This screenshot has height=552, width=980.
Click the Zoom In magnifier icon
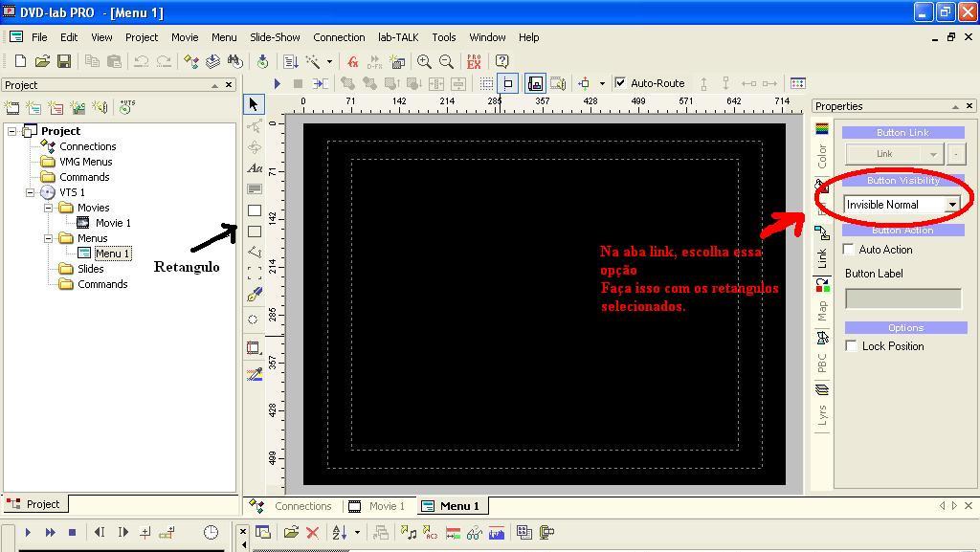click(424, 61)
